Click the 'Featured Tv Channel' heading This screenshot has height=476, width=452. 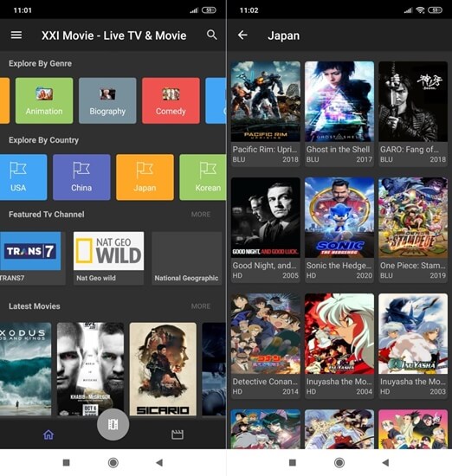click(x=47, y=215)
